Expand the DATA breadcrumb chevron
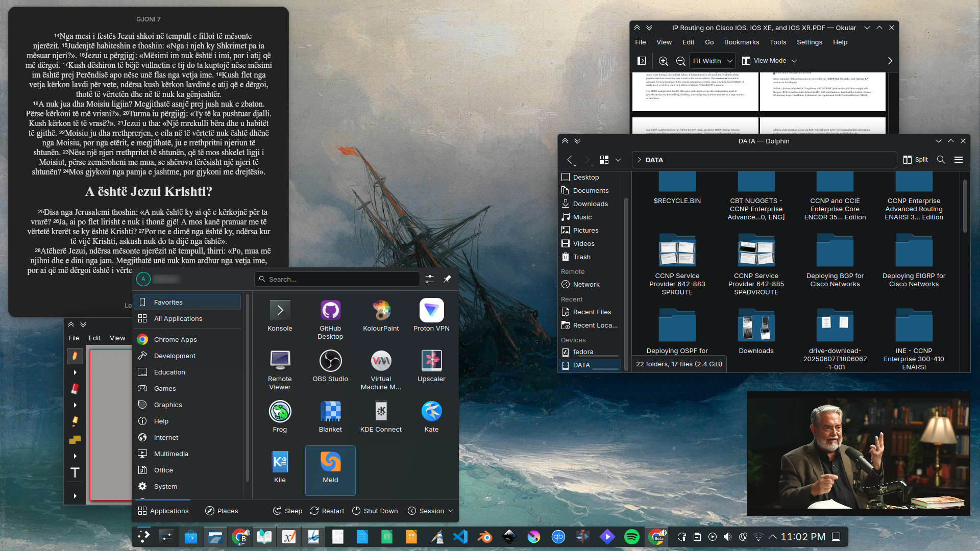Image resolution: width=980 pixels, height=551 pixels. coord(639,160)
